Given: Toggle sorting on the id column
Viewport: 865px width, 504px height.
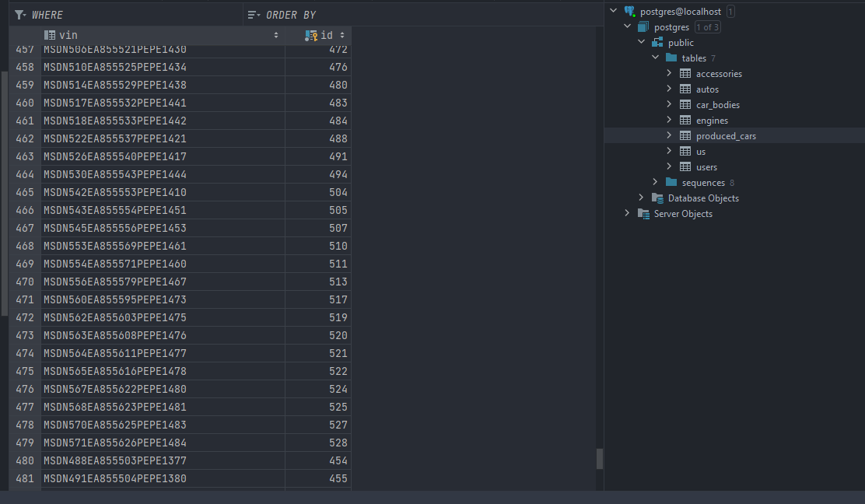Looking at the screenshot, I should coord(342,35).
